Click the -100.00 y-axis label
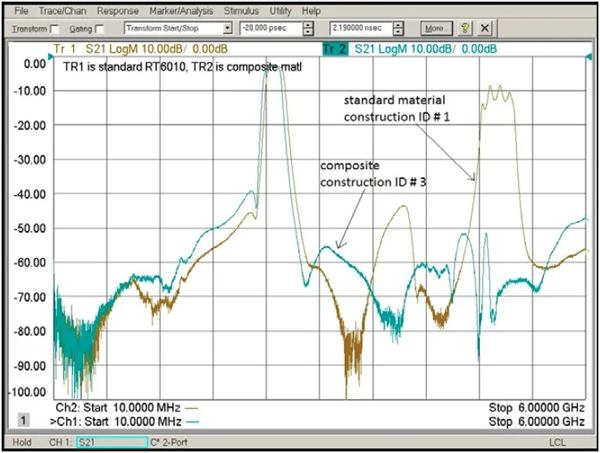This screenshot has height=453, width=600. point(27,392)
